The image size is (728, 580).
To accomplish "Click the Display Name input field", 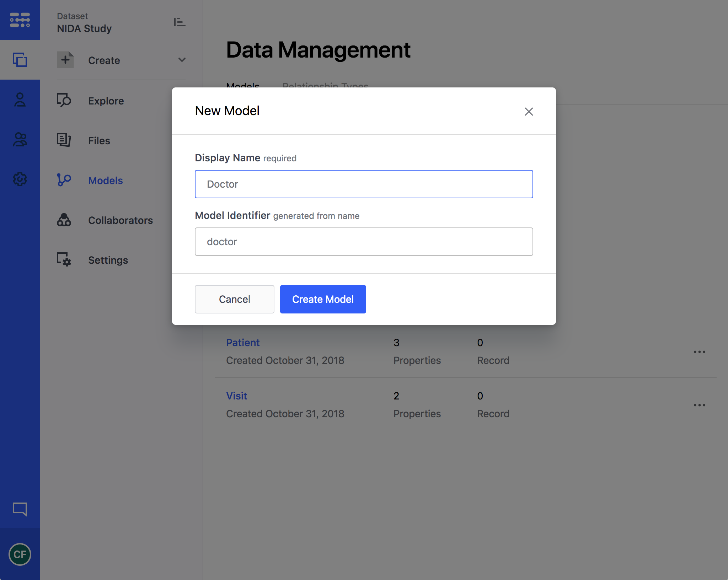I will [364, 184].
